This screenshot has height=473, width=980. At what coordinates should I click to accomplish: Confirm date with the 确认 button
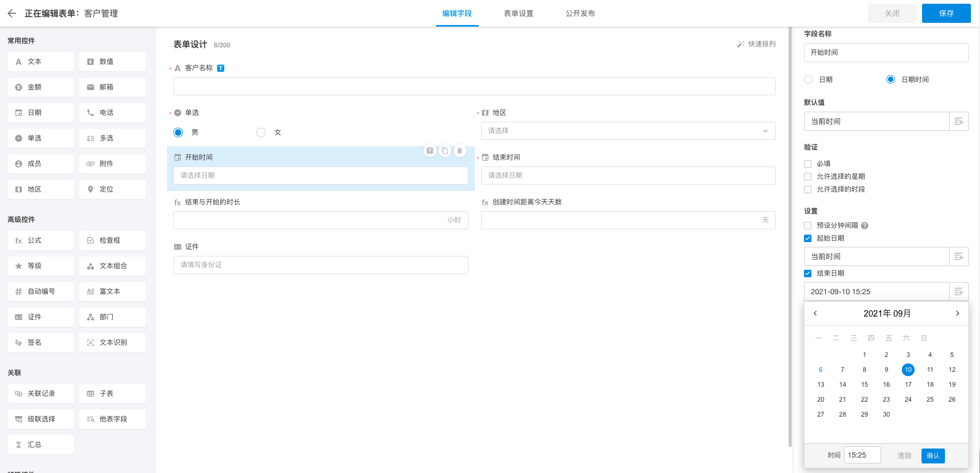click(933, 455)
